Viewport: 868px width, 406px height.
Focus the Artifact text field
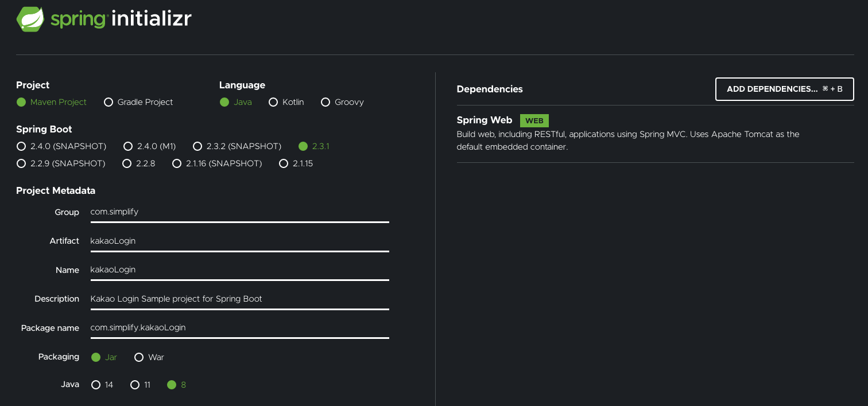[x=239, y=241]
